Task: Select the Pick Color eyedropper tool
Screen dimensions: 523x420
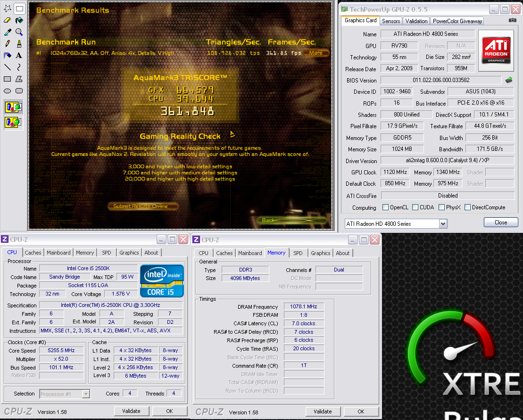Action: coord(8,32)
